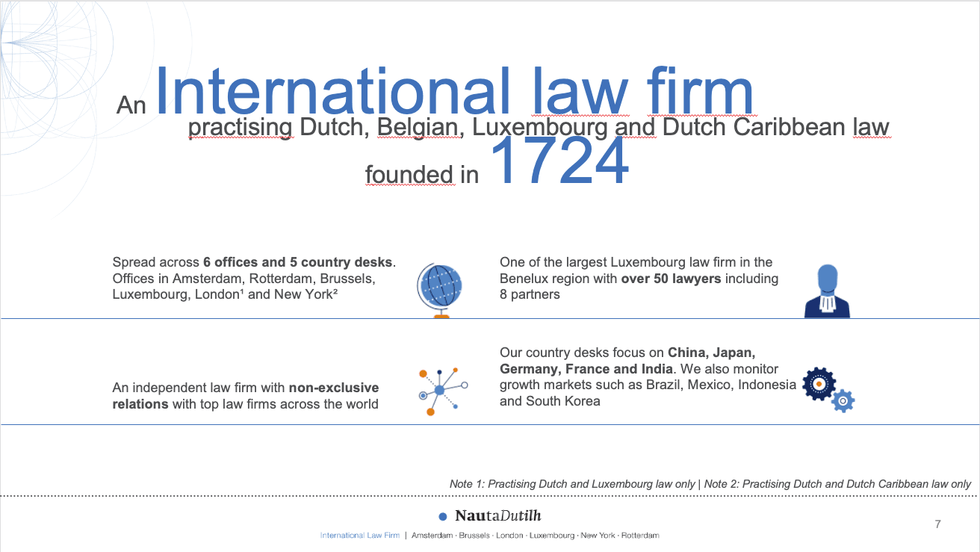980x552 pixels.
Task: Click 'International Law Firm' footer text
Action: pyautogui.click(x=360, y=536)
